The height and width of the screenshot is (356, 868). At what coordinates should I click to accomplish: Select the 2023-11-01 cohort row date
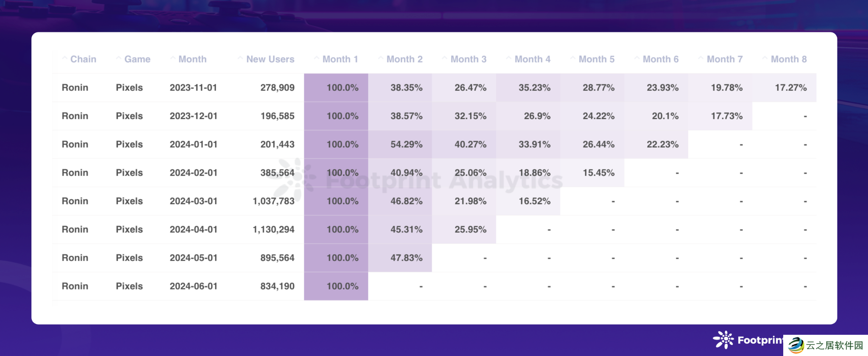193,87
